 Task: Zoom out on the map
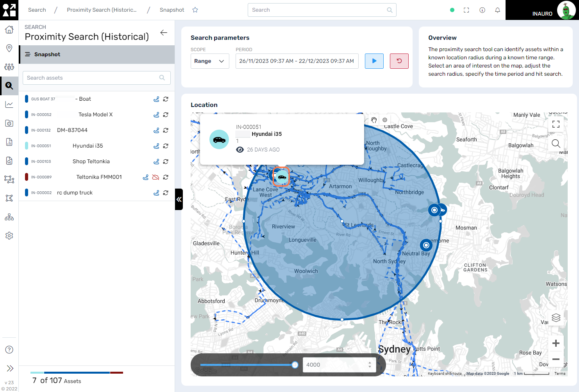point(556,359)
